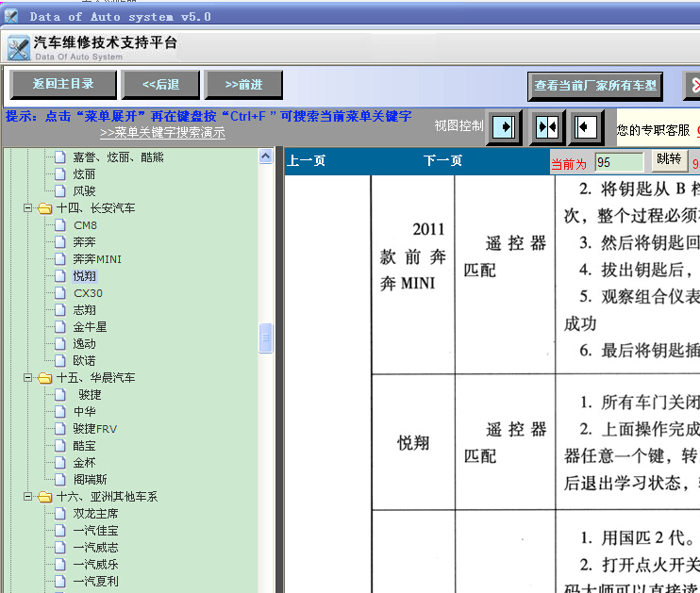This screenshot has width=700, height=593.
Task: Click the 悦翔 cell in the document table
Action: tap(413, 443)
